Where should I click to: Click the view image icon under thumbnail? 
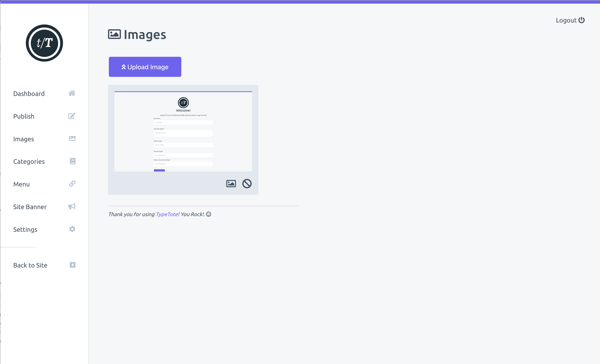231,184
